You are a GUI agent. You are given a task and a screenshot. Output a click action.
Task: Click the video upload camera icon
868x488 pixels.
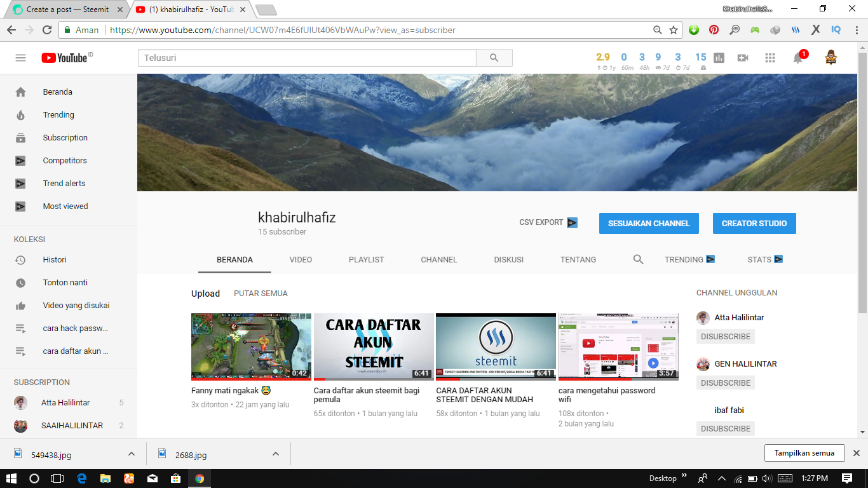point(742,57)
